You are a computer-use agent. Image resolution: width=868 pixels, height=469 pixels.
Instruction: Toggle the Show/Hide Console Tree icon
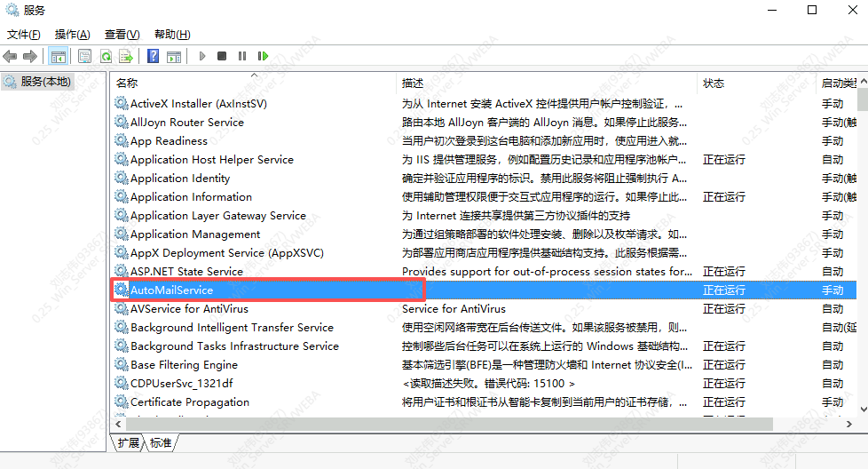58,56
